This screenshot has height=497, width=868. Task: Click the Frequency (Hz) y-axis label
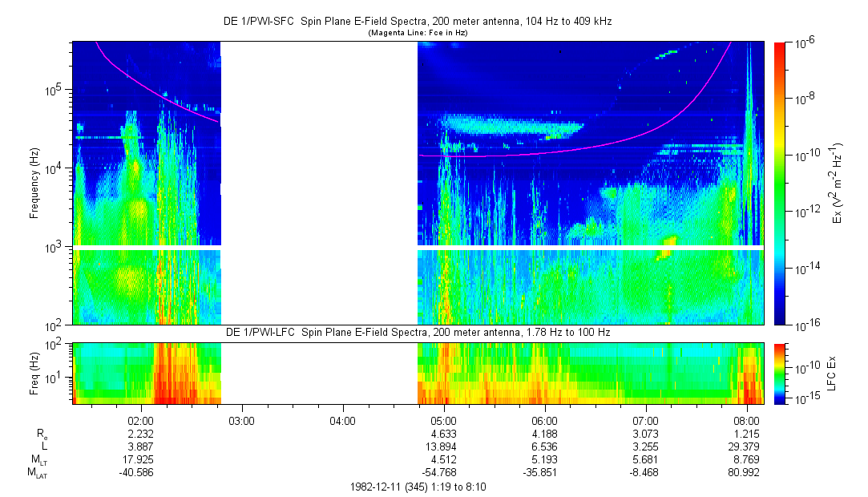[x=35, y=183]
